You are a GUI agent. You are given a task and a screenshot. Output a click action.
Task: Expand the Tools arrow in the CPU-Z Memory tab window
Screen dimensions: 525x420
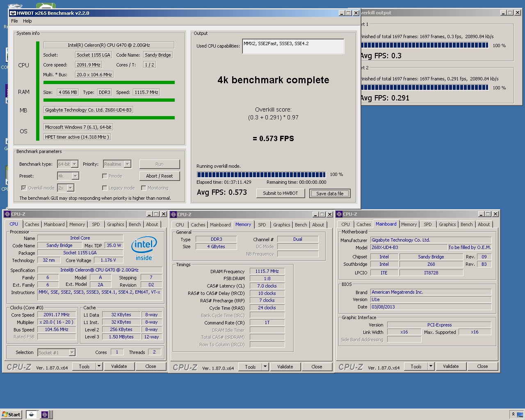pyautogui.click(x=265, y=367)
